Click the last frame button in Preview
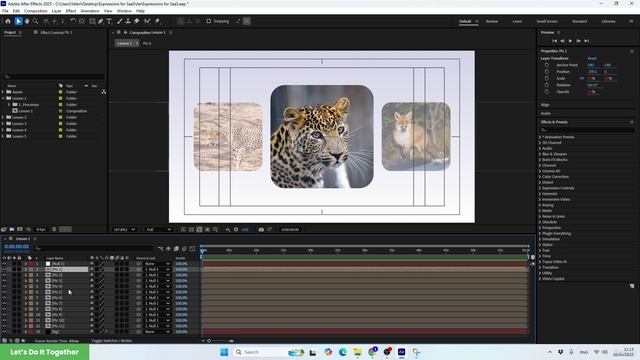 (587, 41)
